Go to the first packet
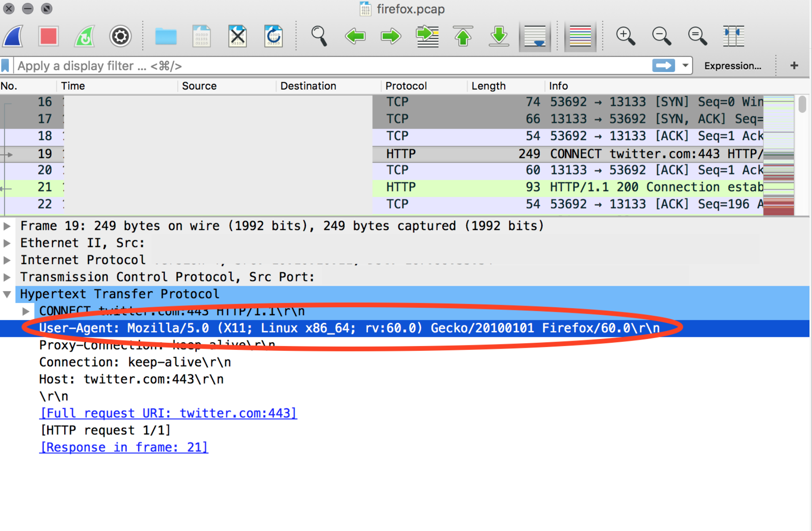812x531 pixels. point(463,36)
